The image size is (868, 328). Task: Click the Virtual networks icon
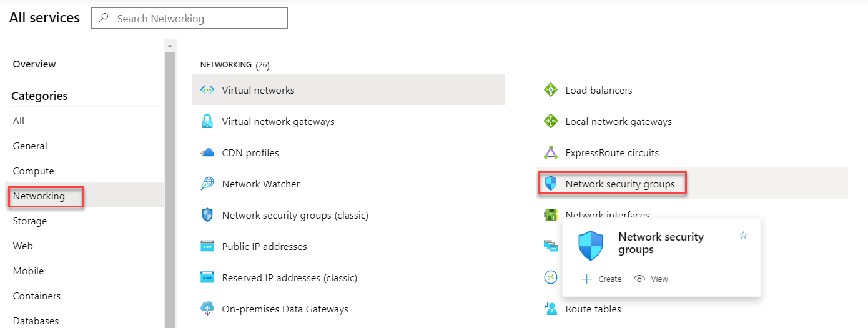[207, 90]
